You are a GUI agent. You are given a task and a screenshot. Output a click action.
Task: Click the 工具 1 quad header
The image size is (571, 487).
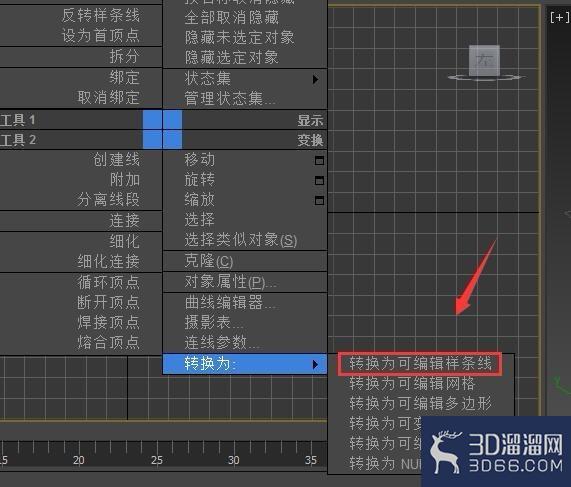click(17, 120)
